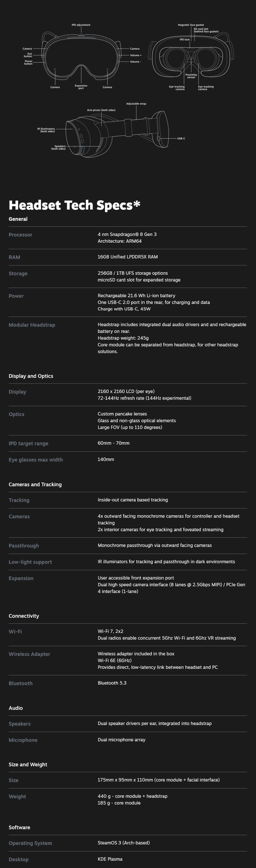Click the Magnetic face gasket label
256x868 pixels.
click(x=191, y=25)
